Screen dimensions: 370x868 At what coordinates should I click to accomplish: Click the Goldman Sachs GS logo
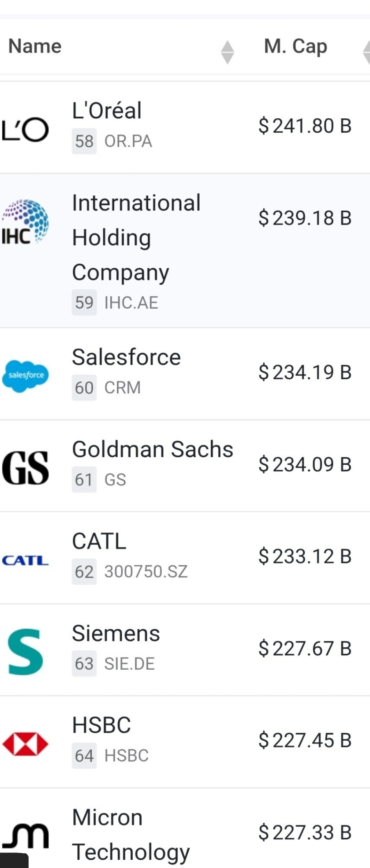pyautogui.click(x=25, y=468)
